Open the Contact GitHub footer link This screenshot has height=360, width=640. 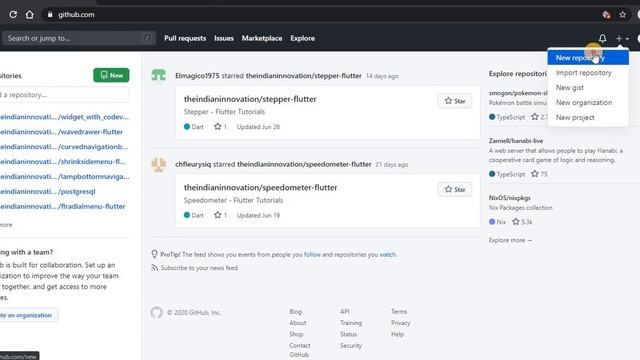[x=300, y=350]
